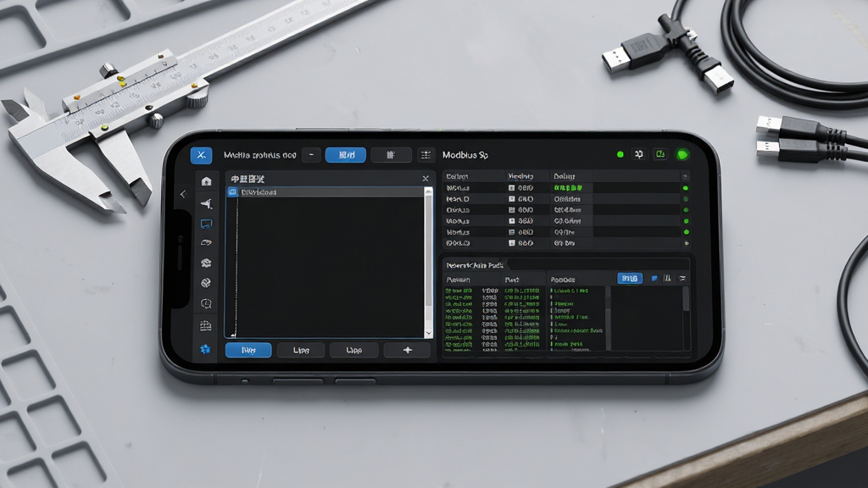Viewport: 868px width, 488px height.
Task: Select the blue monitor sidebar icon
Action: coord(207,224)
